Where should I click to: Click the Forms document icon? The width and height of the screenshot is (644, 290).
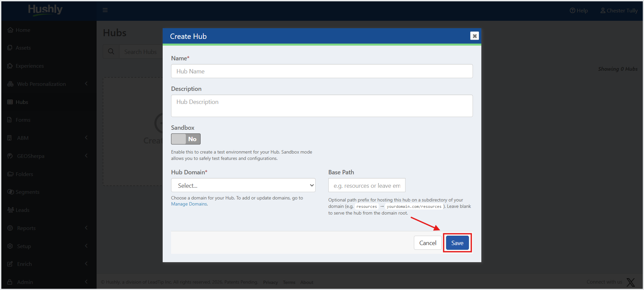point(9,120)
